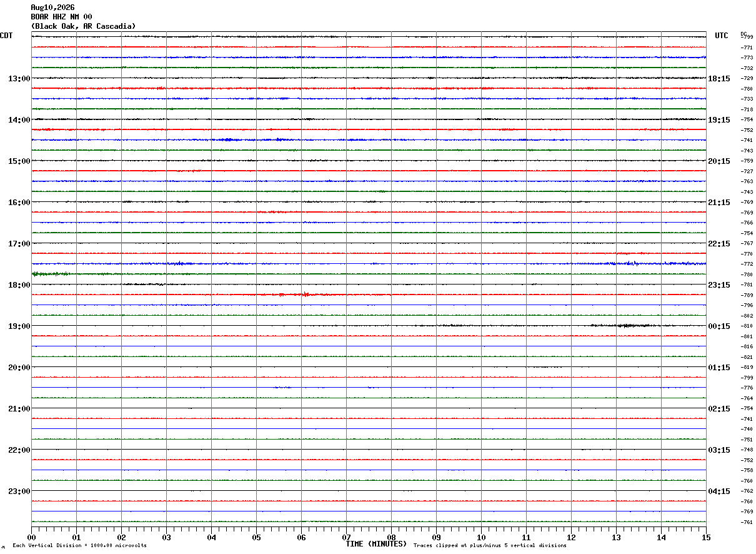Click DC offset value -718

pos(747,109)
